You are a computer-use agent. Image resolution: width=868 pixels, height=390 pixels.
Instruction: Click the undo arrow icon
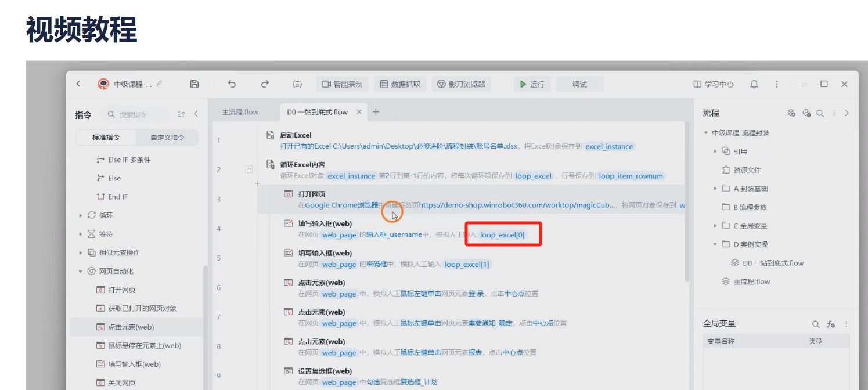click(232, 84)
